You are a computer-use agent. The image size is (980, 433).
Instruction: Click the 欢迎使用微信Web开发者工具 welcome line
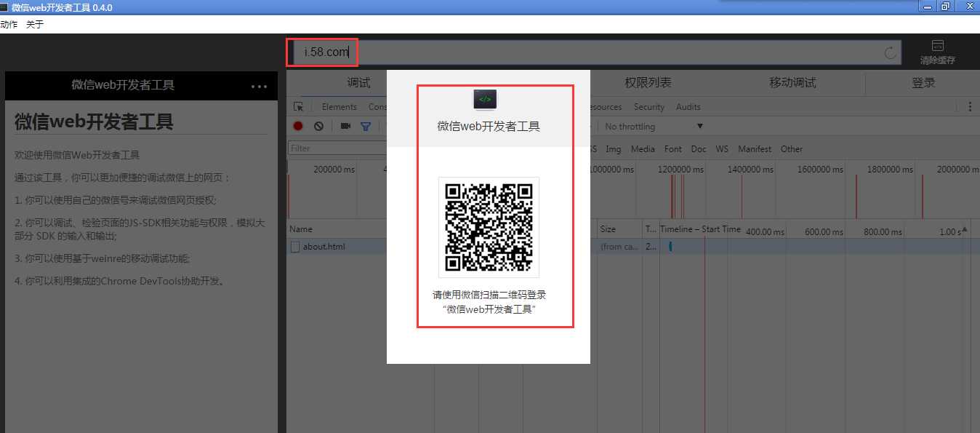click(77, 155)
